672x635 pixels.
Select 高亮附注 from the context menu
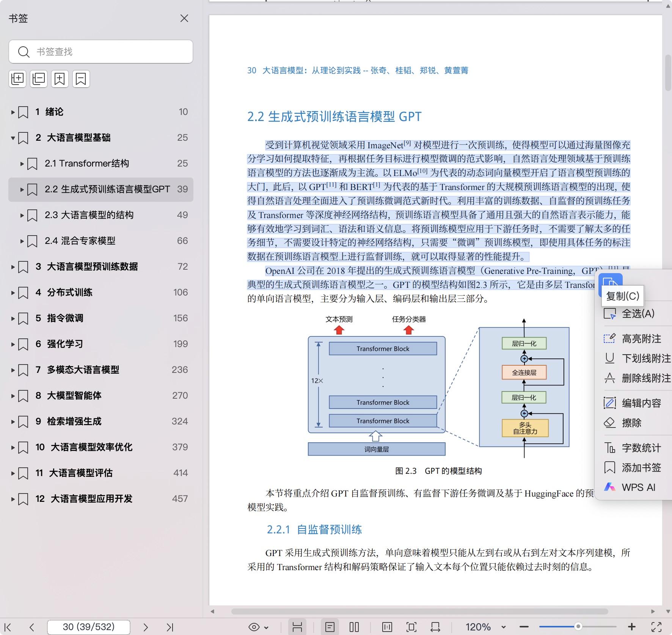click(x=641, y=339)
